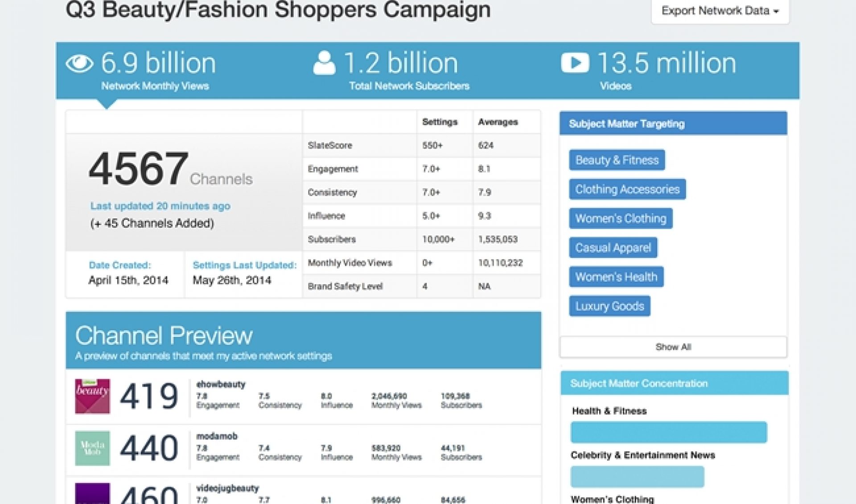Click the Last updated 20 minutes ago link
The image size is (856, 504).
pos(160,206)
